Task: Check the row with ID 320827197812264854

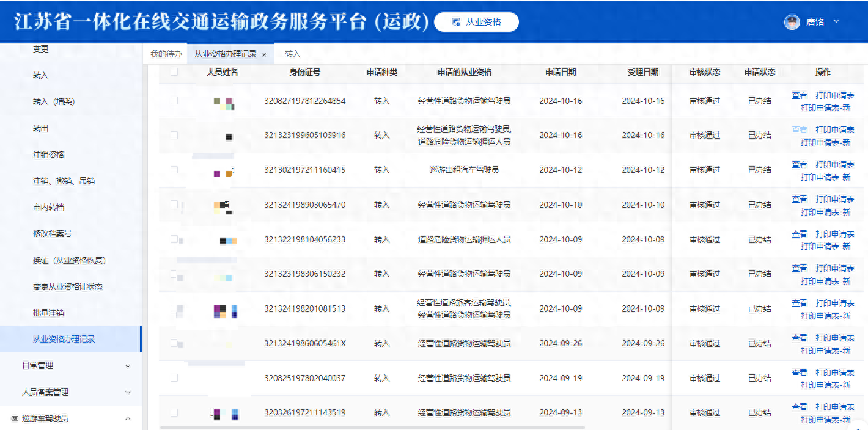Action: click(x=174, y=101)
